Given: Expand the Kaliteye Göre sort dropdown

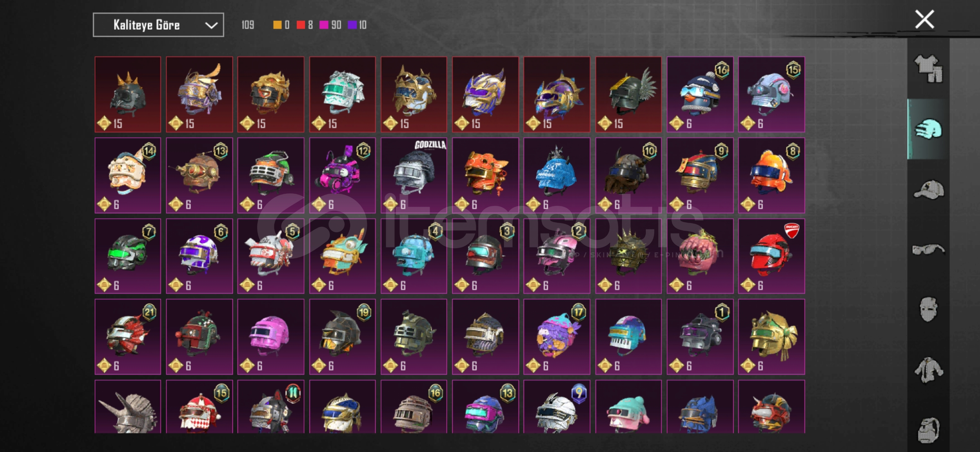Looking at the screenshot, I should pos(158,25).
